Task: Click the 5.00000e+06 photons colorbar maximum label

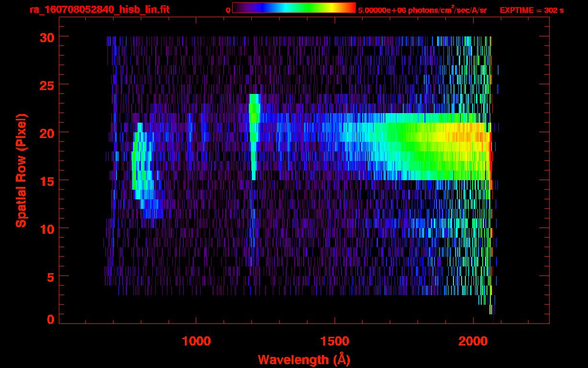Action: tap(422, 10)
